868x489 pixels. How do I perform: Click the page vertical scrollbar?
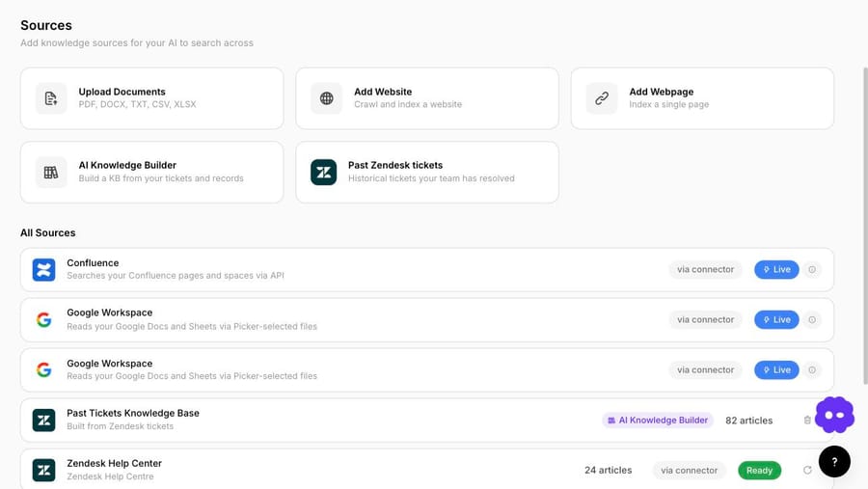click(865, 226)
